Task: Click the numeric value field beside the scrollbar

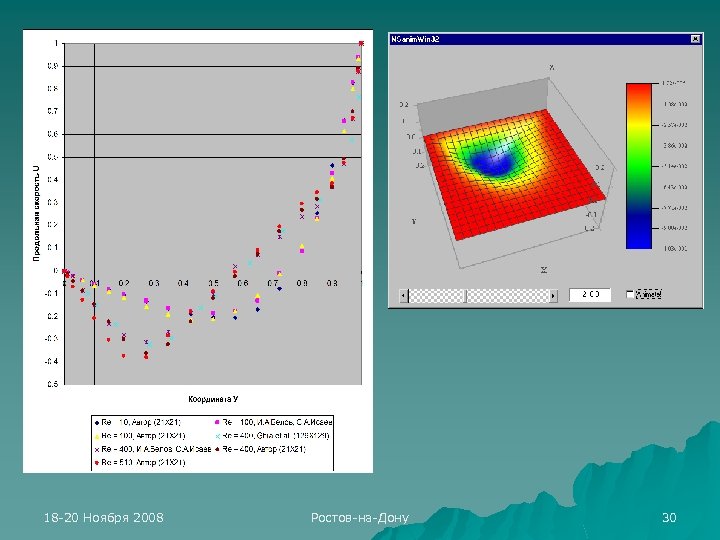Action: [x=590, y=295]
